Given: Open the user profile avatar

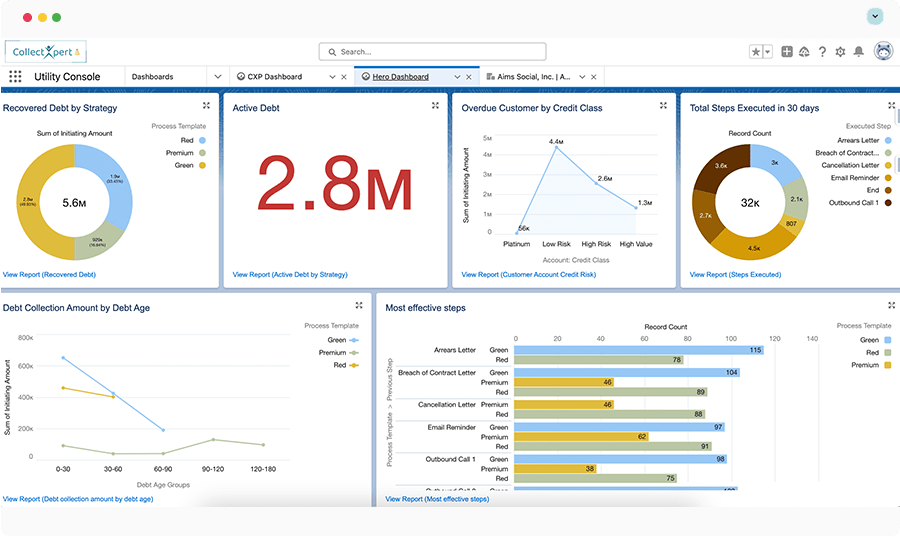Looking at the screenshot, I should pos(883,52).
